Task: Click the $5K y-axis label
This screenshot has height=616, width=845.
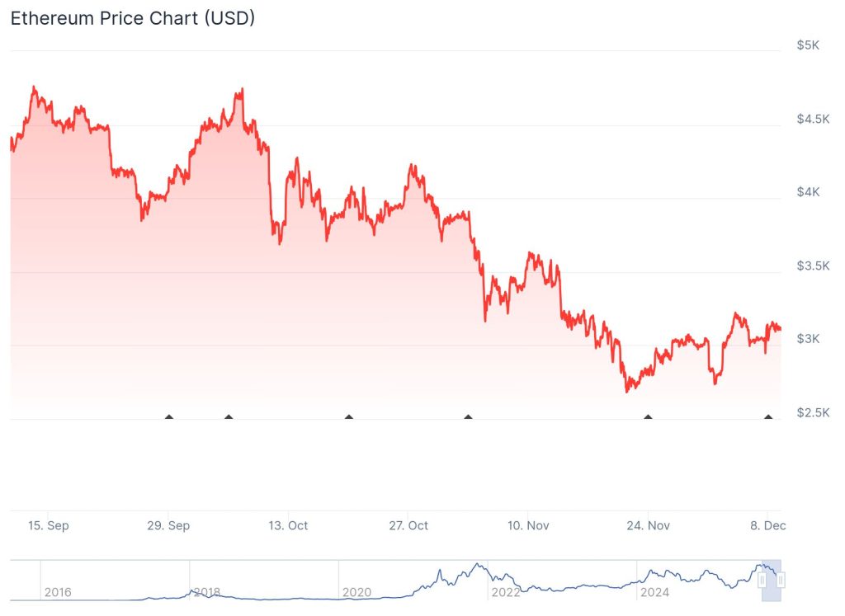Action: [808, 45]
